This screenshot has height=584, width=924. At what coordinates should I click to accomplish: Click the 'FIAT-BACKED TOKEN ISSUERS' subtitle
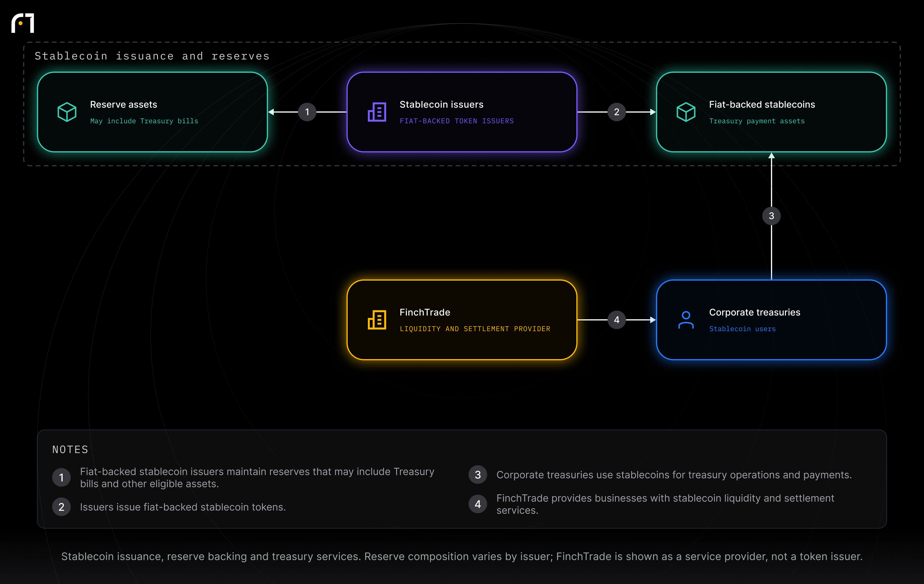pyautogui.click(x=457, y=121)
